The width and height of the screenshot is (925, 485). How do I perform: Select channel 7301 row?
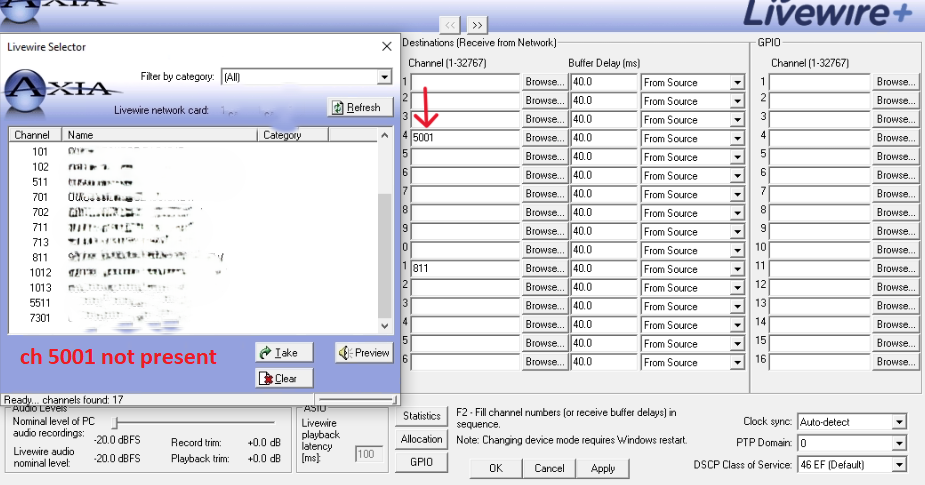(193, 318)
